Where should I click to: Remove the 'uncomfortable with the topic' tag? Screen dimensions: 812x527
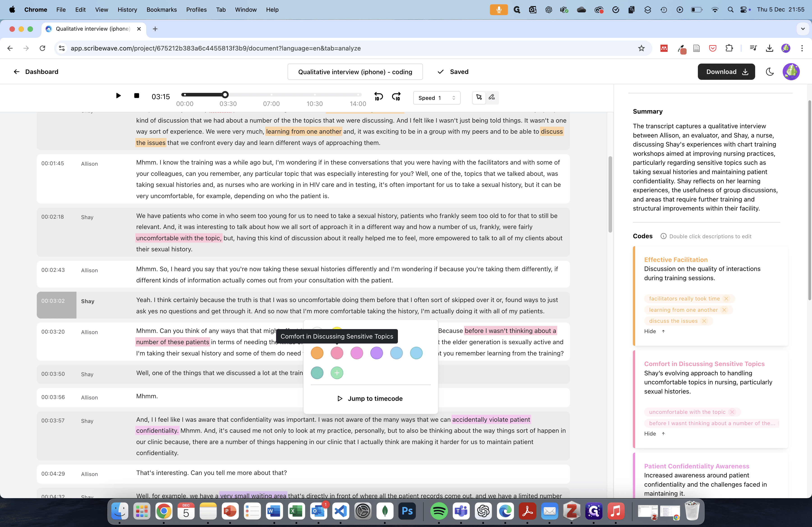pos(732,412)
